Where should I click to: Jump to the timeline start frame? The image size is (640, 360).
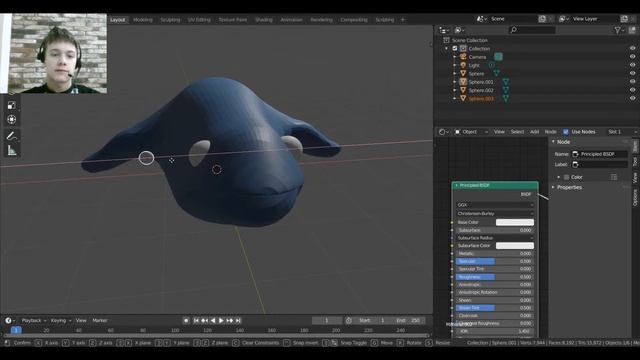click(x=196, y=321)
